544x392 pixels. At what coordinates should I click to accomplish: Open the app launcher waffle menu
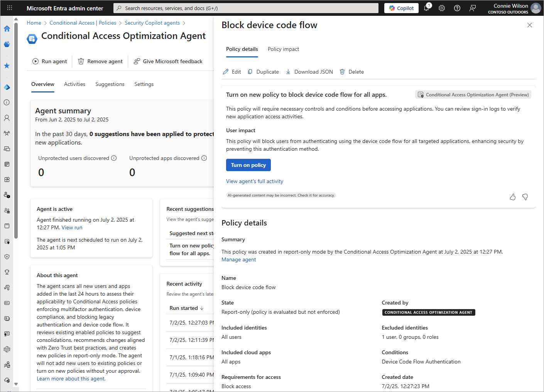(10, 8)
